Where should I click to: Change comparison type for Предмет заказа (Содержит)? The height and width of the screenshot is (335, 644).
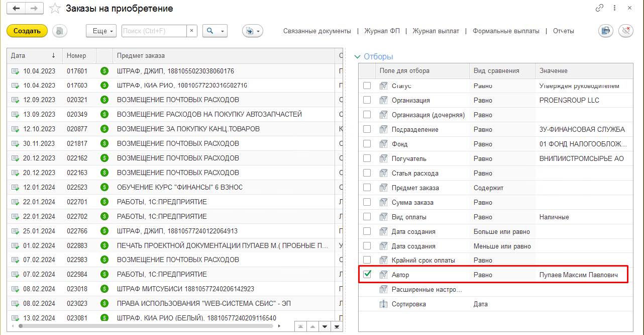pyautogui.click(x=489, y=188)
